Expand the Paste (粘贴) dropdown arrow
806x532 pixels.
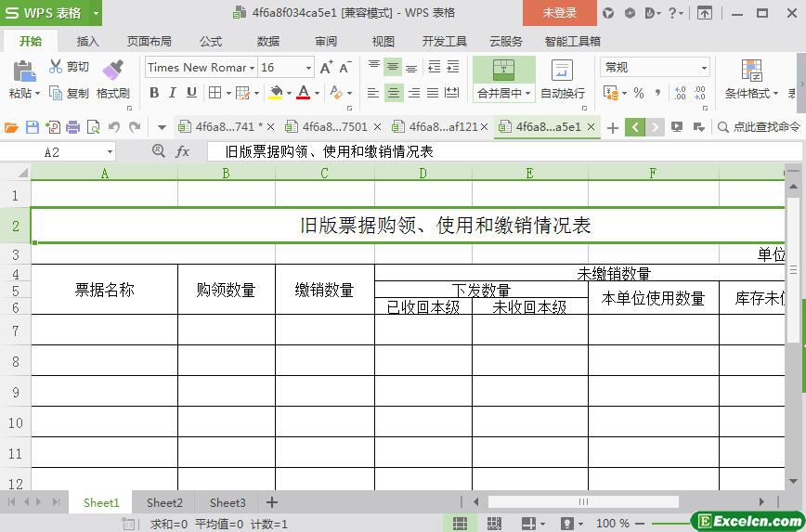click(x=37, y=94)
